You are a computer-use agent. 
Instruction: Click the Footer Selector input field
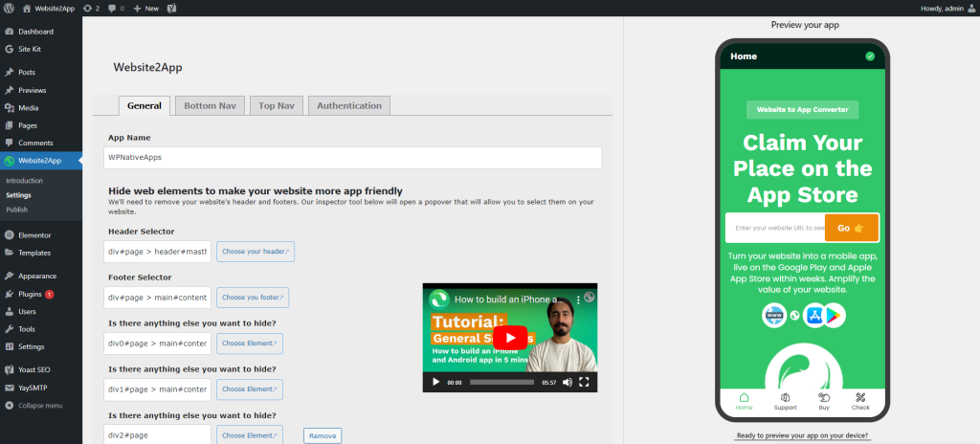158,298
